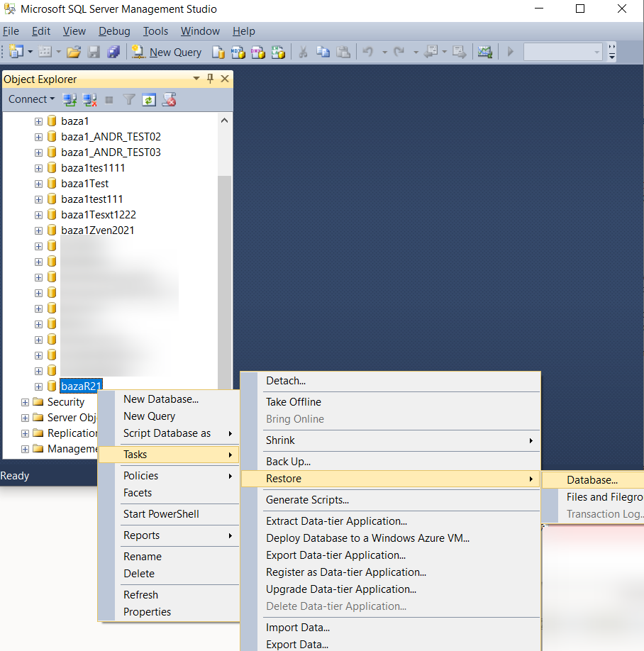Click the Save All icon
644x651 pixels.
click(x=113, y=52)
